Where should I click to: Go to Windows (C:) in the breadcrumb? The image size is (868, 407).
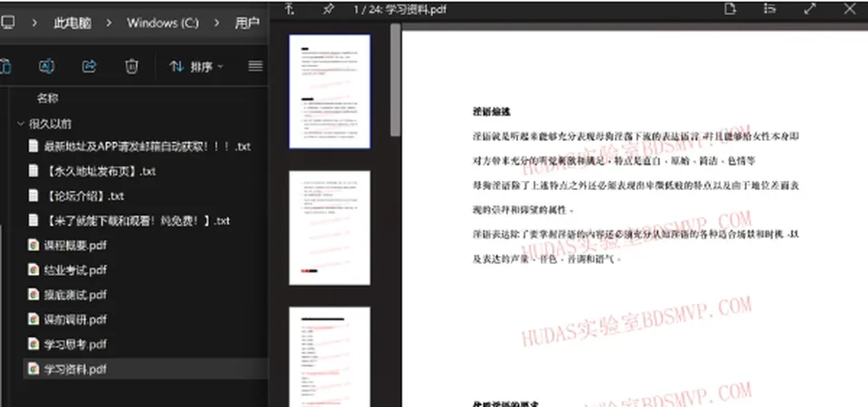(x=163, y=23)
